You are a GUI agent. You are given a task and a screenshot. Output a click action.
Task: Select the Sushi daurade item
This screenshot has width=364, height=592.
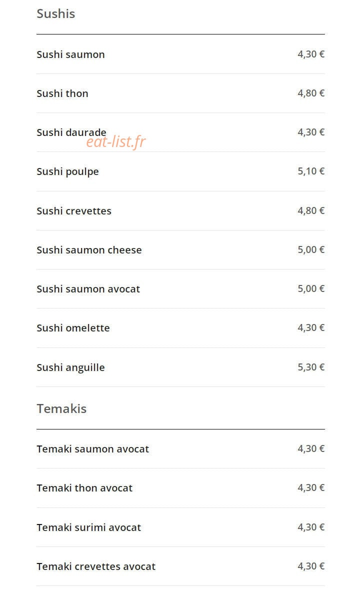[180, 132]
